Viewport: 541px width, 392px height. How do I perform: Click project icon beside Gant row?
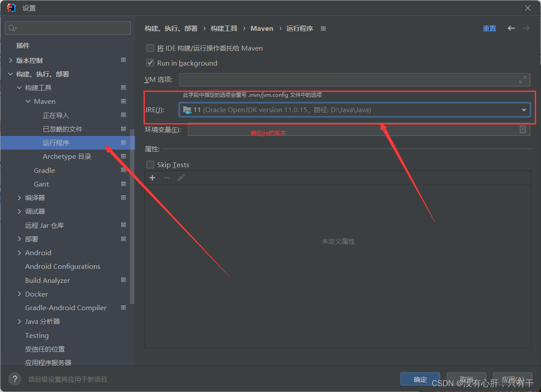tap(124, 184)
